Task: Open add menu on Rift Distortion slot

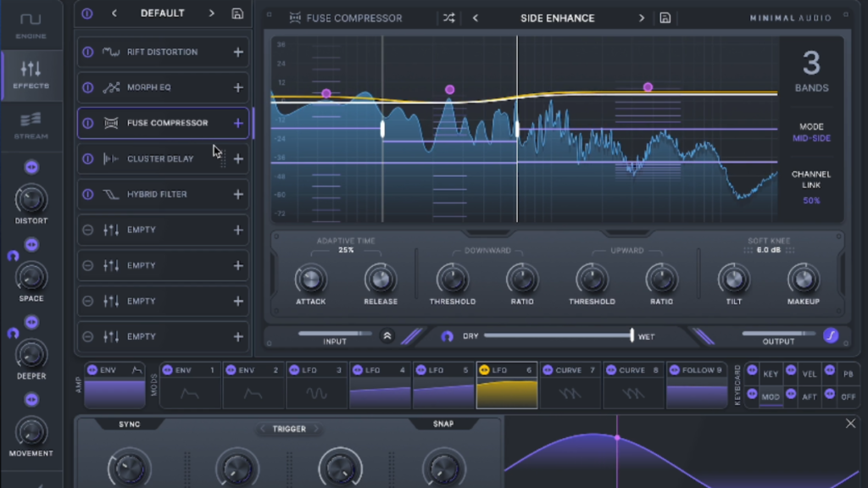Action: (238, 52)
